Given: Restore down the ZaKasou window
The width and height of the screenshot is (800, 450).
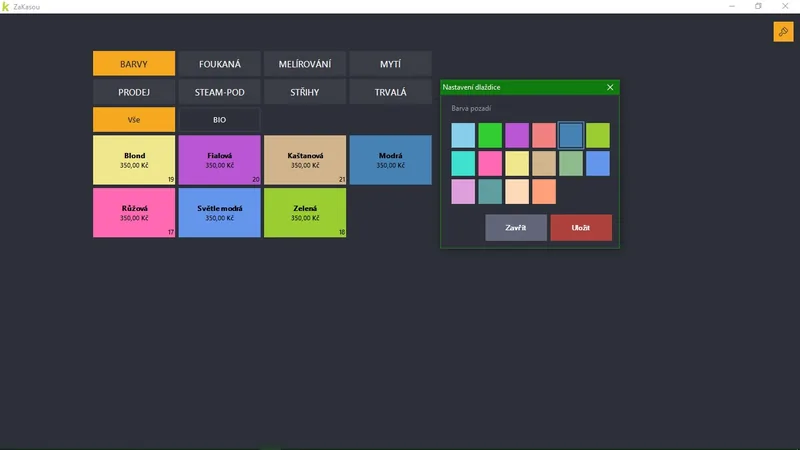Looking at the screenshot, I should pyautogui.click(x=758, y=6).
